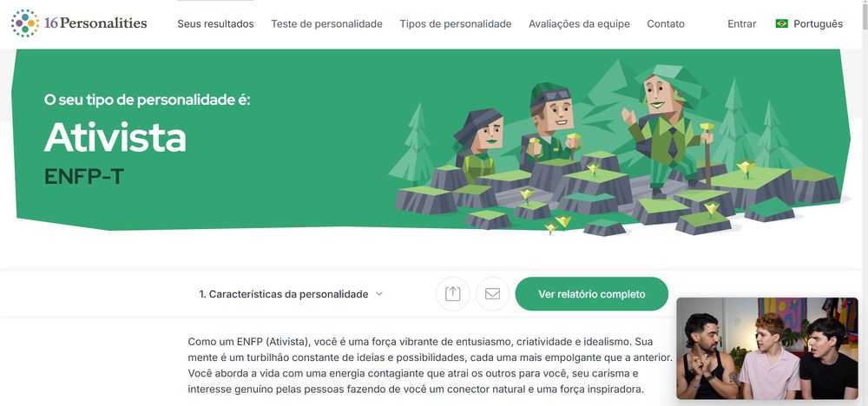Expand the Características da personalidade section dropdown

point(291,294)
